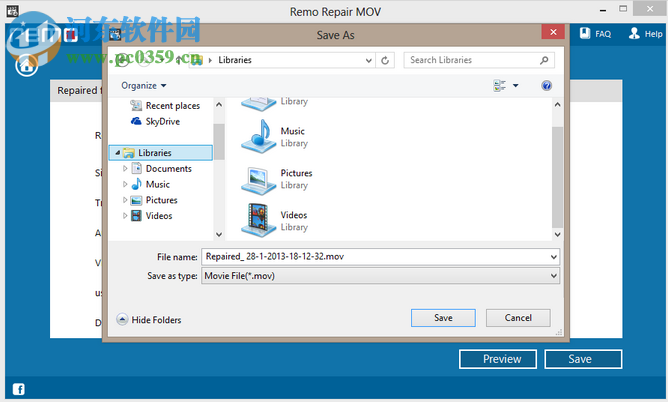Close the Save As dialog
The image size is (668, 402).
click(553, 32)
